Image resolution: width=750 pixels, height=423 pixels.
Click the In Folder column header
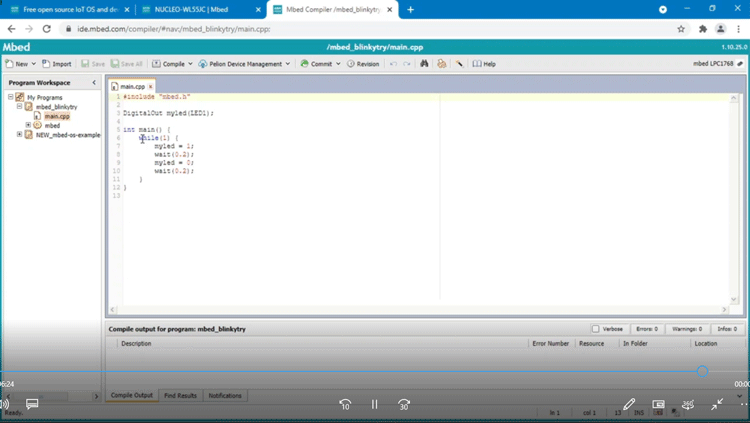pyautogui.click(x=635, y=344)
